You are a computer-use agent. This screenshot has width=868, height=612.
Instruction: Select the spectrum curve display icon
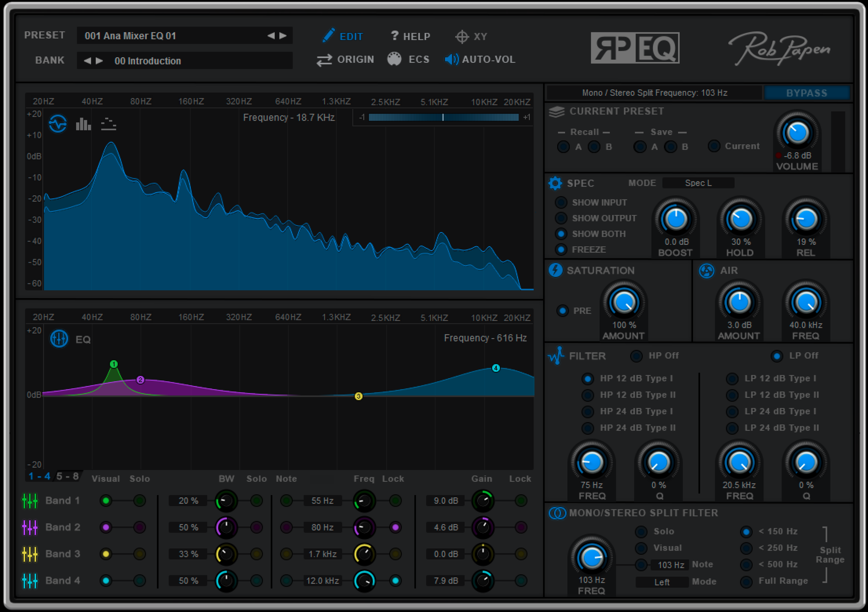click(59, 124)
